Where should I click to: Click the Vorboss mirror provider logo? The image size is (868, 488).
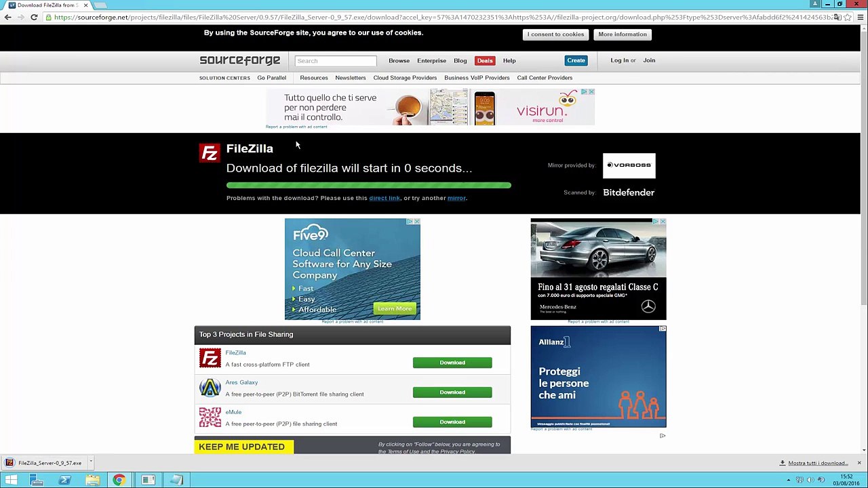click(629, 165)
